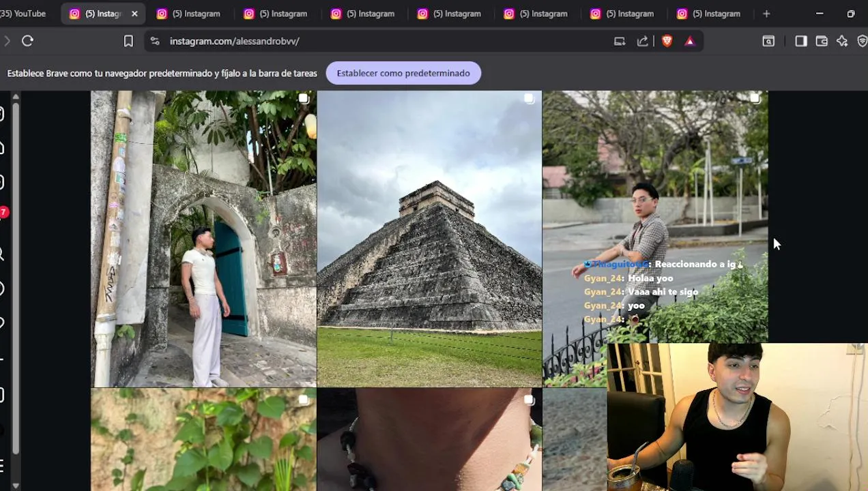Click the page scrollbar up arrow
The height and width of the screenshot is (491, 868).
[16, 97]
